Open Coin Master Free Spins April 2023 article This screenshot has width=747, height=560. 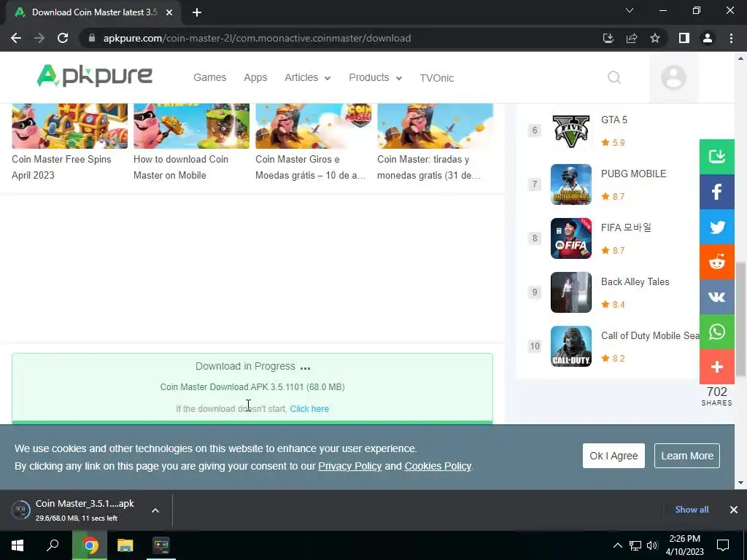(x=69, y=143)
